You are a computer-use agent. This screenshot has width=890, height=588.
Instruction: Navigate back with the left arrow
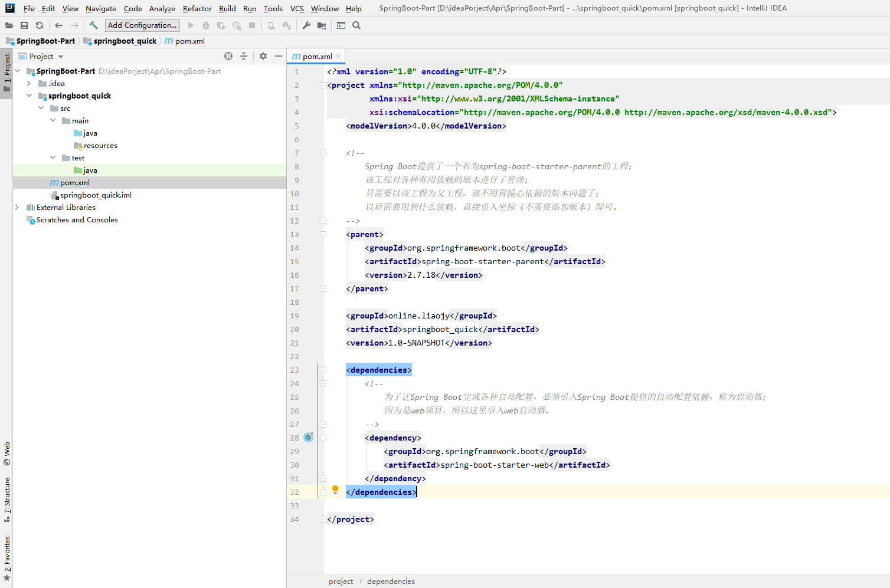(x=58, y=25)
